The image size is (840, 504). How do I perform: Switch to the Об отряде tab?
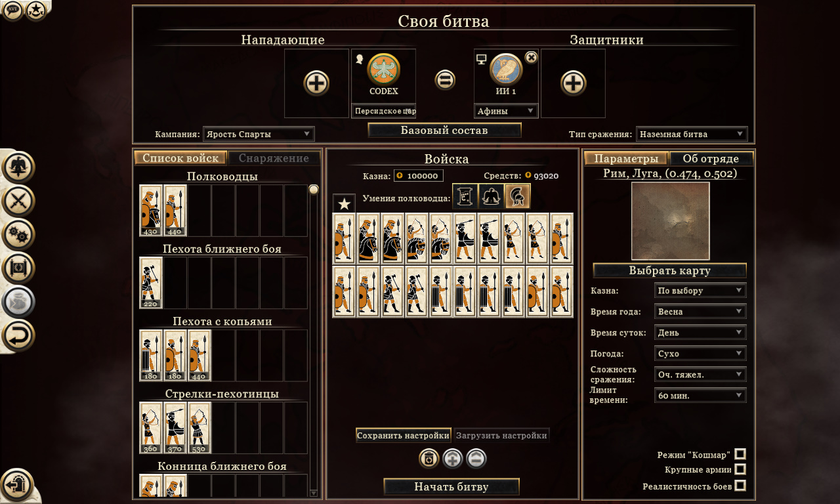tap(711, 159)
